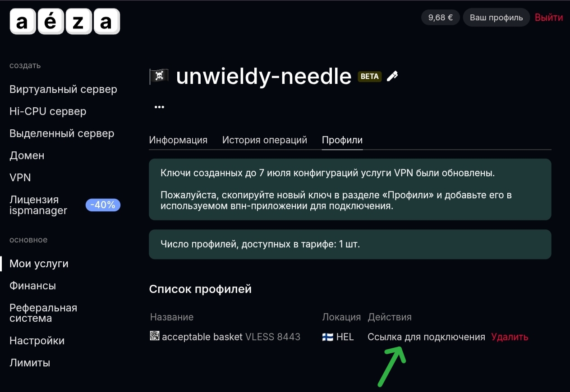This screenshot has height=392, width=570.
Task: Click Ссылка для подключения link
Action: (426, 337)
